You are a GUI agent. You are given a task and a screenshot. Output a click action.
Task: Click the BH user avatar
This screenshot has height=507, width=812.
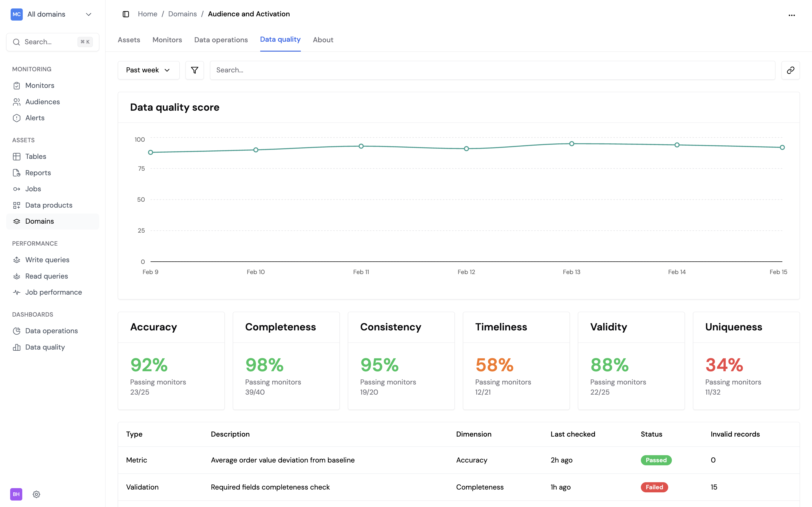click(x=16, y=494)
